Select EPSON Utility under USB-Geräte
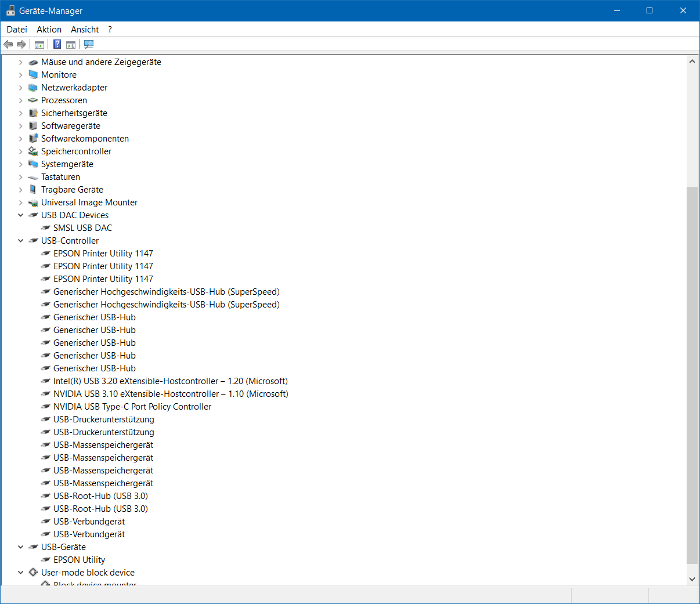This screenshot has height=604, width=700. pyautogui.click(x=79, y=560)
